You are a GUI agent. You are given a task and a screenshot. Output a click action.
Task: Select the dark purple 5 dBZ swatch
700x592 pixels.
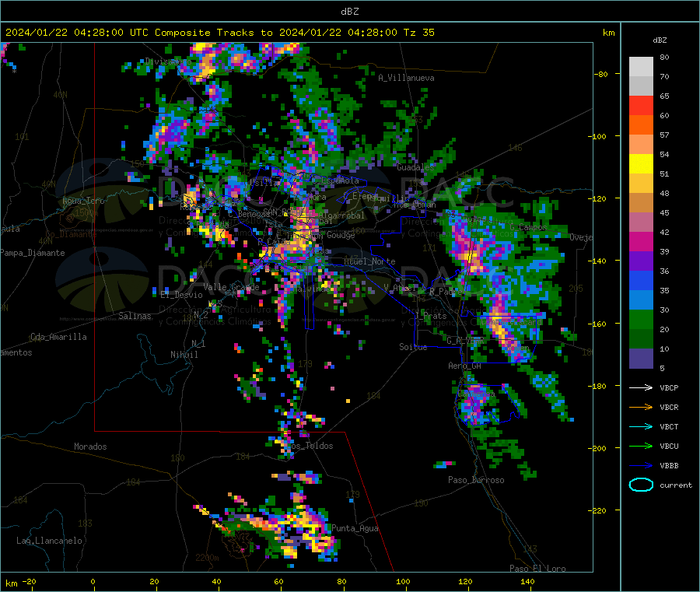pos(641,359)
